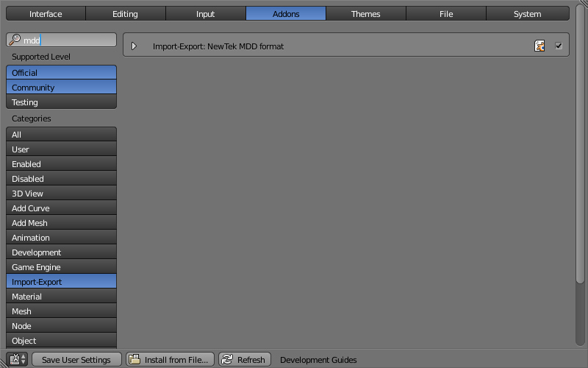Select the Material category
Viewport: 588px width, 368px height.
click(x=61, y=297)
